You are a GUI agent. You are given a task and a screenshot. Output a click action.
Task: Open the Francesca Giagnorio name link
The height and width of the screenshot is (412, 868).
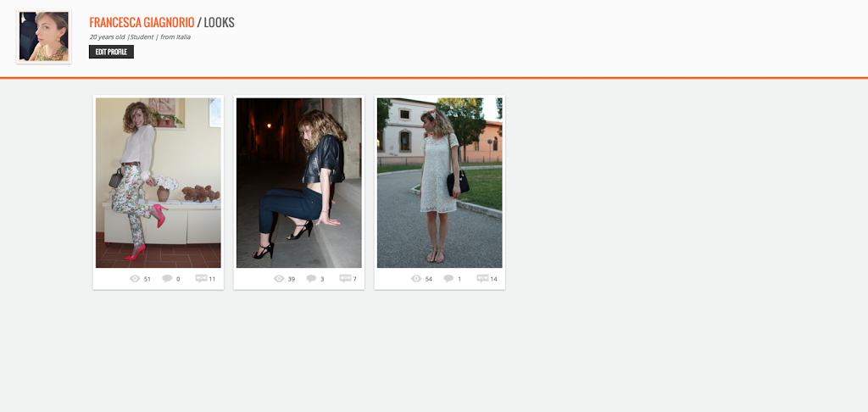pos(142,23)
